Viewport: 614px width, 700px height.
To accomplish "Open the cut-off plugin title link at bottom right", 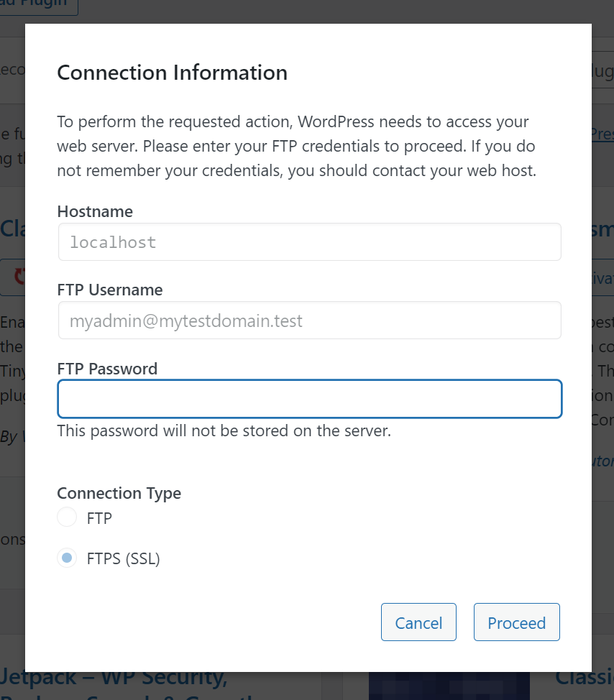I will click(584, 676).
